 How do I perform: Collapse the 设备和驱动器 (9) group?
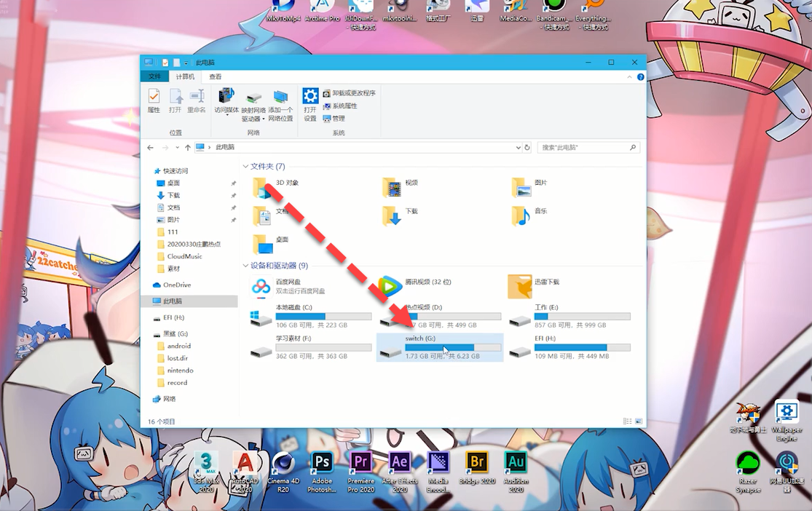(245, 266)
